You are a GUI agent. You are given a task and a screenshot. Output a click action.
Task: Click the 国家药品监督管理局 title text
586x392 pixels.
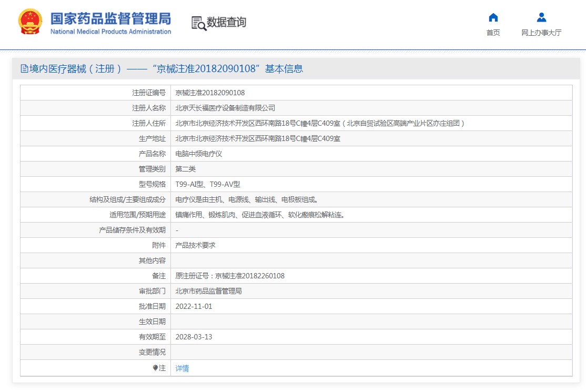click(x=110, y=18)
